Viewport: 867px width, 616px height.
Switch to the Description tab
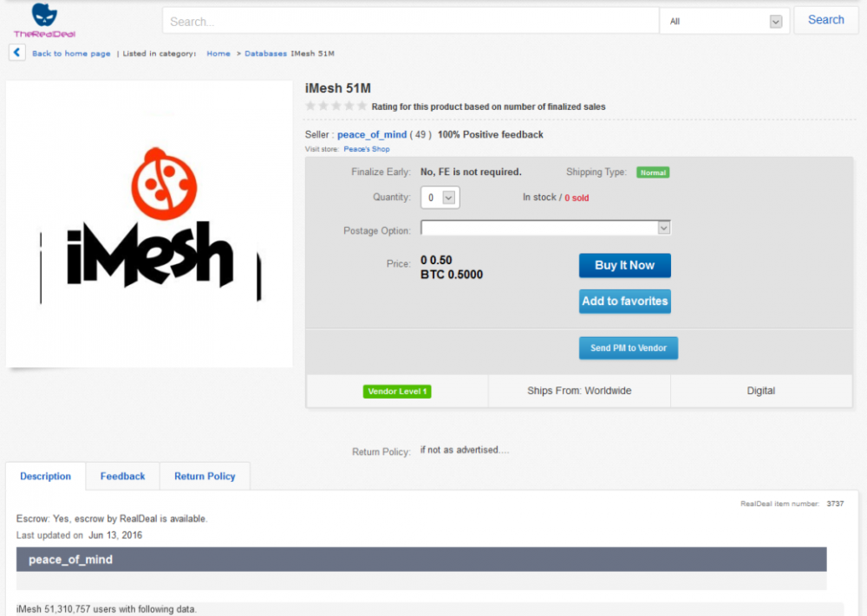[x=45, y=477]
